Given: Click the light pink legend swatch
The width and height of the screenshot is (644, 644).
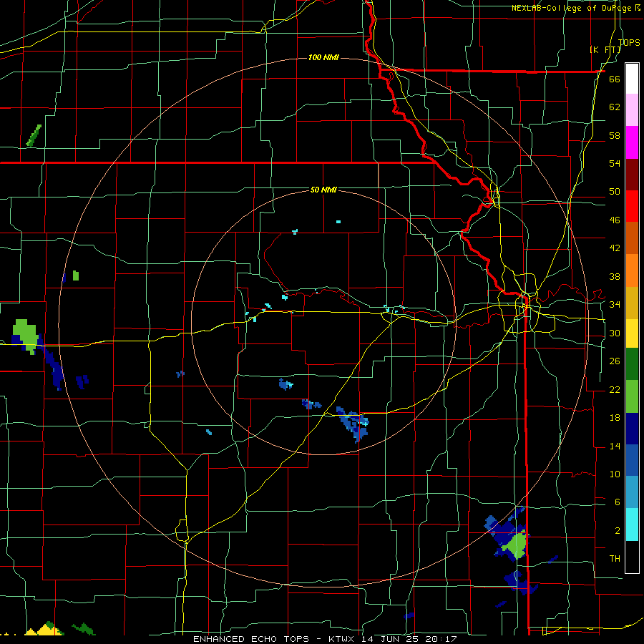Looking at the screenshot, I should click(632, 110).
